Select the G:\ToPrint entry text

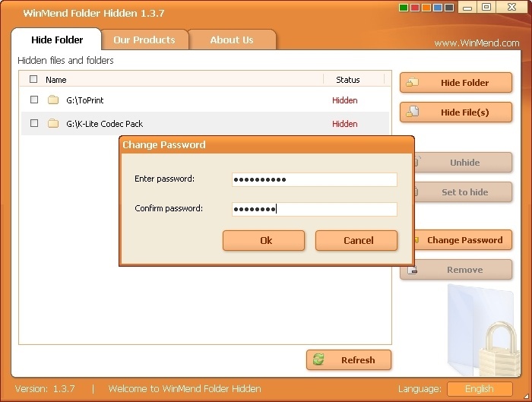click(85, 100)
